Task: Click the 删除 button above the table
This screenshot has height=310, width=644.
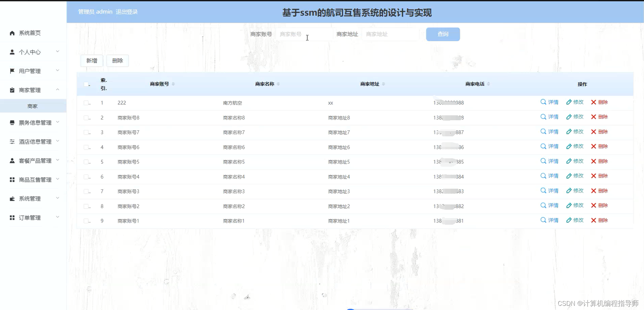Action: pos(118,61)
